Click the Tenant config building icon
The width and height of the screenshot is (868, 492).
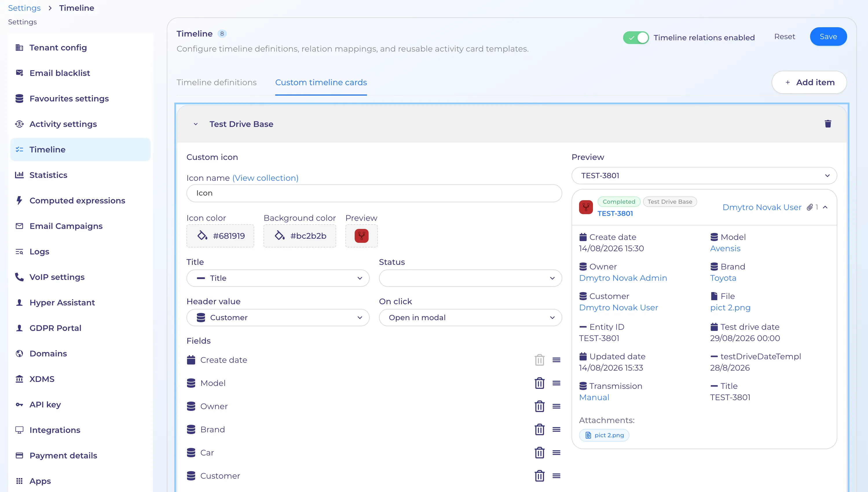pyautogui.click(x=19, y=48)
